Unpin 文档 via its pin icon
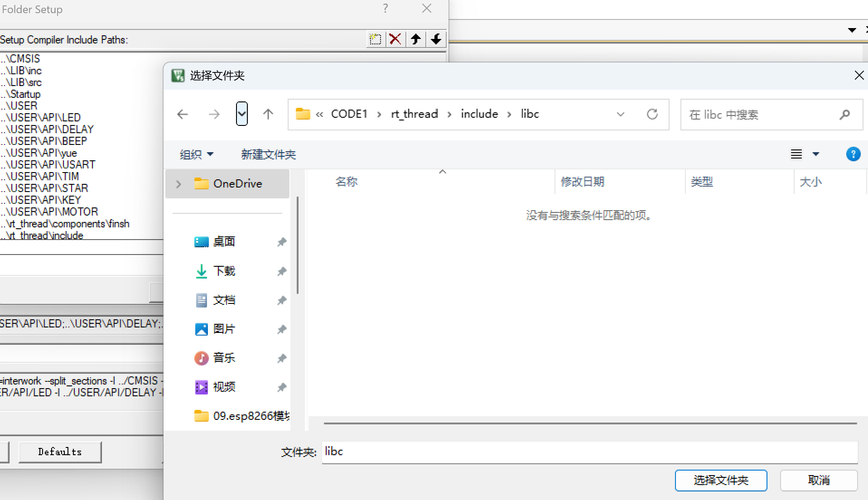This screenshot has width=868, height=500. coord(282,300)
